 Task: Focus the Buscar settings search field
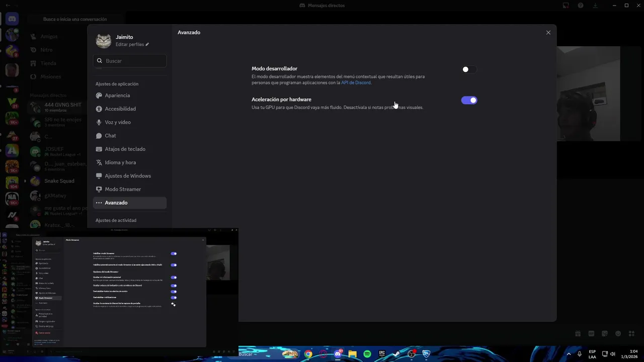[130, 61]
